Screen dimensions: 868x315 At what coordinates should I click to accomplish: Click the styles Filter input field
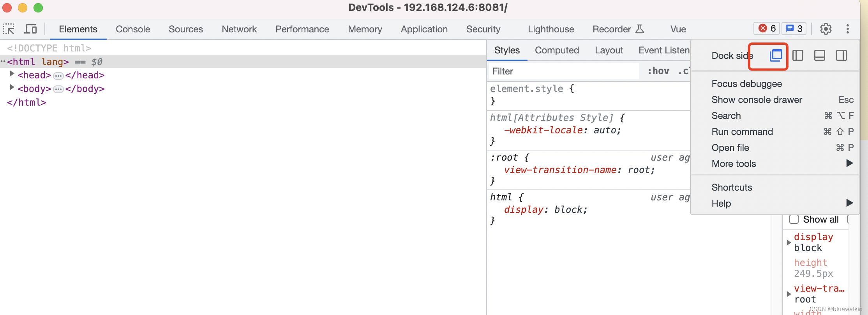(564, 71)
